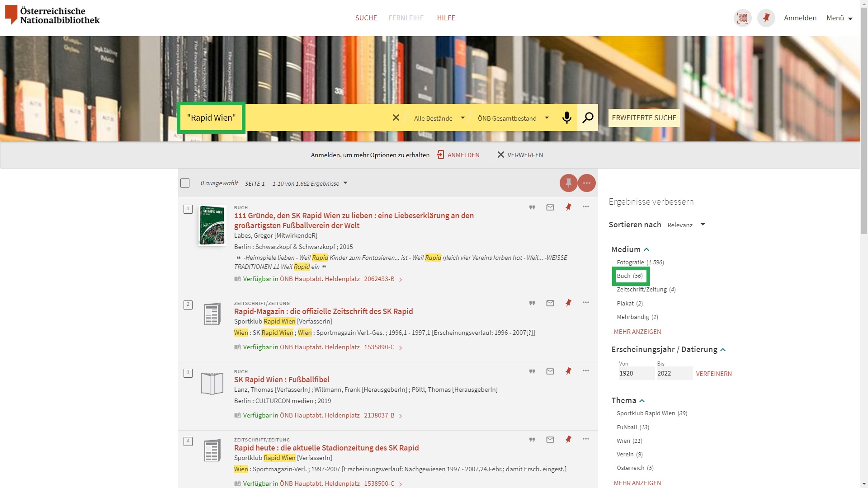This screenshot has width=868, height=488.
Task: Open three-dots actions for results list header
Action: tap(587, 183)
